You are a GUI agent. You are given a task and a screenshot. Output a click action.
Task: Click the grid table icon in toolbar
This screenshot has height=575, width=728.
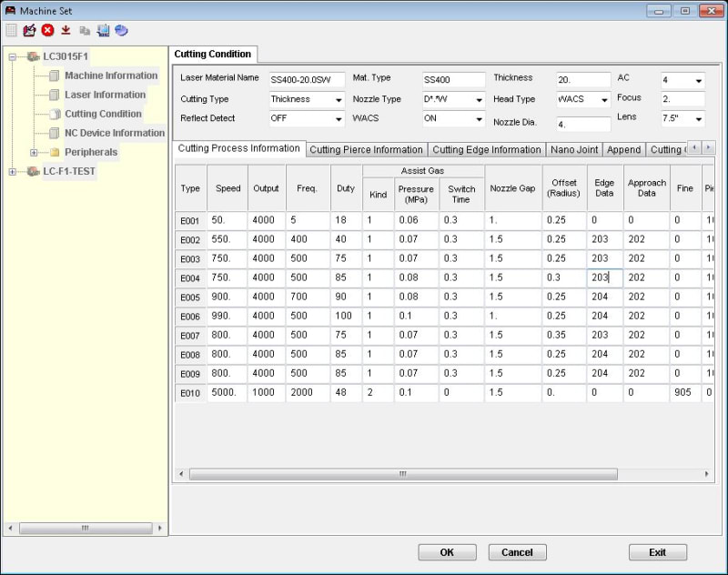coord(11,31)
